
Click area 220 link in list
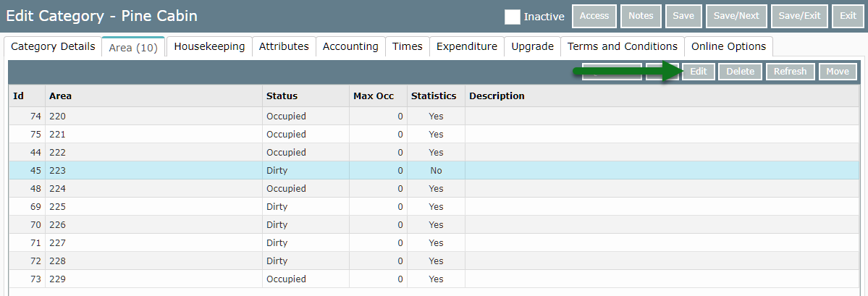tap(57, 117)
